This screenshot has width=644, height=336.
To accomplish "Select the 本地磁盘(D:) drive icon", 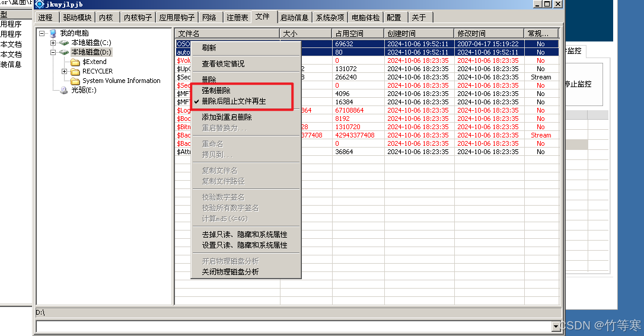I will 64,52.
